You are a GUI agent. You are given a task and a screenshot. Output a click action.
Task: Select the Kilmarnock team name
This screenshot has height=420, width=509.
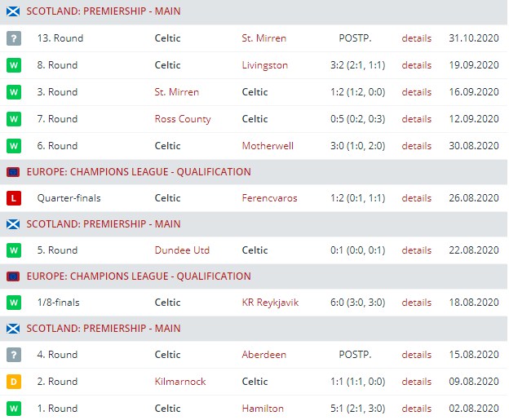pyautogui.click(x=179, y=382)
